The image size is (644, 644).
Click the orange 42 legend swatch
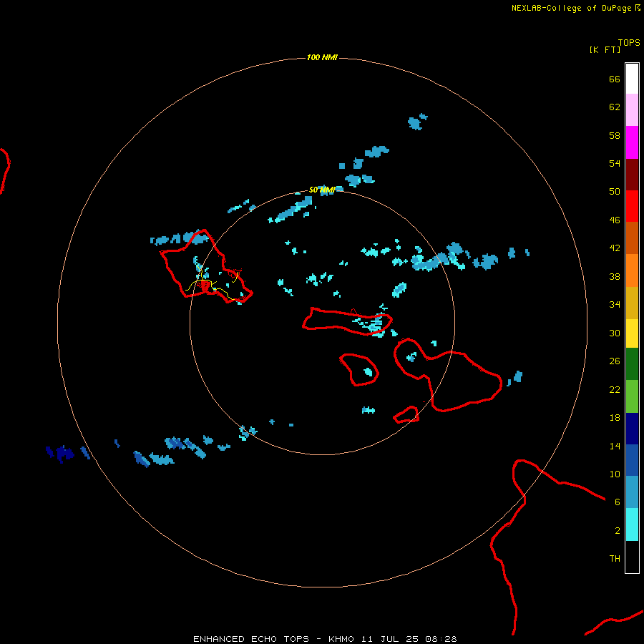point(632,270)
